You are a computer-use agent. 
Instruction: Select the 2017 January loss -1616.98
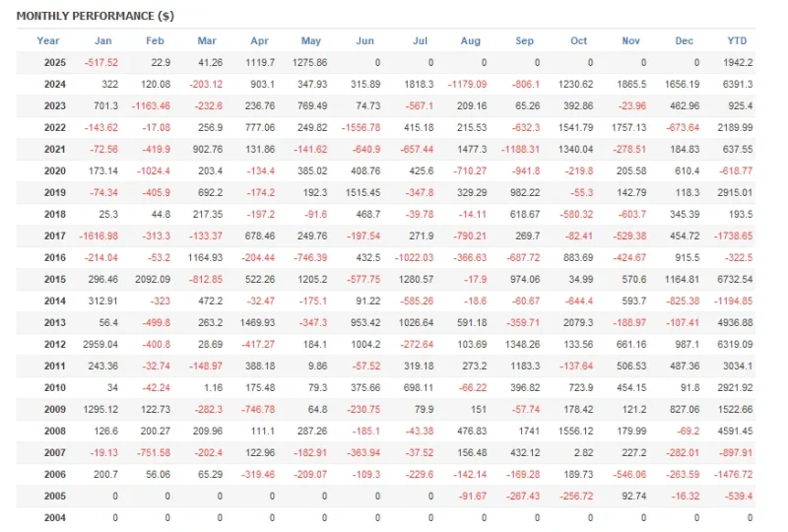click(x=98, y=235)
